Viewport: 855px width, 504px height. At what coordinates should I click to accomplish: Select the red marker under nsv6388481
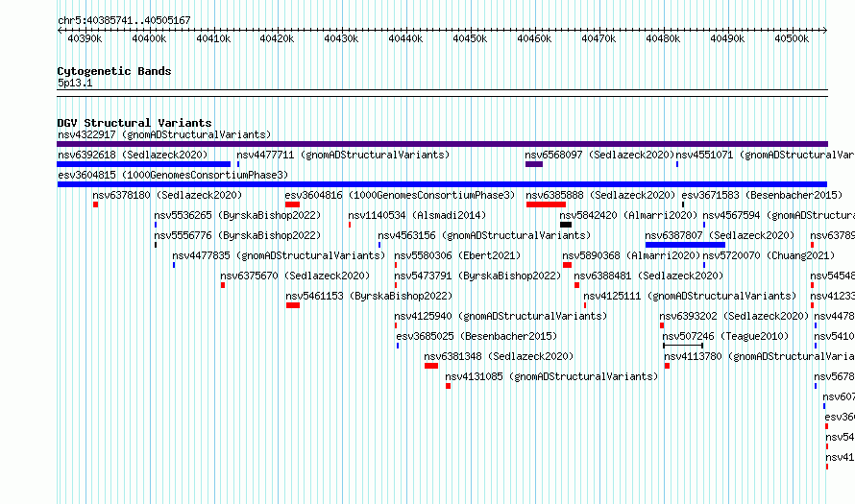pyautogui.click(x=577, y=285)
